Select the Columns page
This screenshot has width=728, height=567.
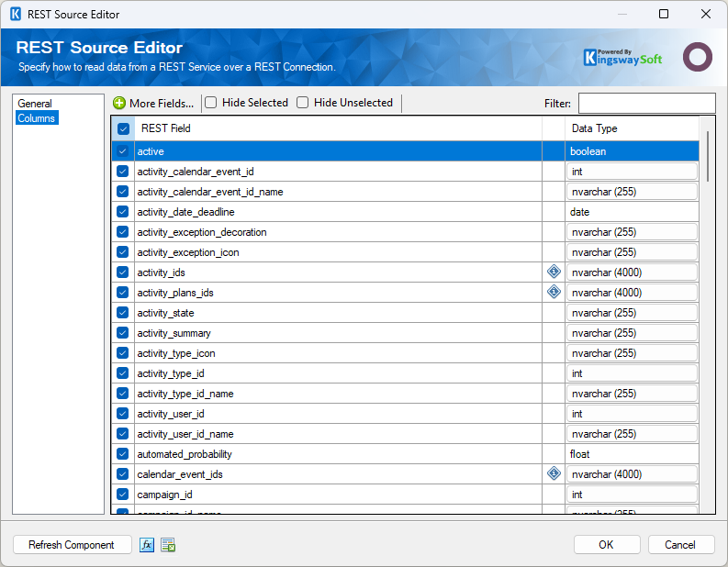[36, 117]
